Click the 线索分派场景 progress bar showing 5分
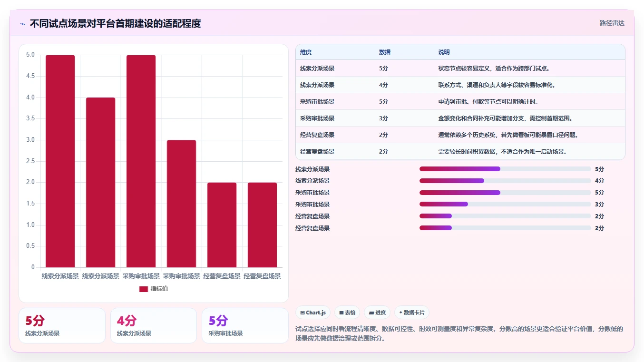The image size is (644, 362). tap(505, 169)
